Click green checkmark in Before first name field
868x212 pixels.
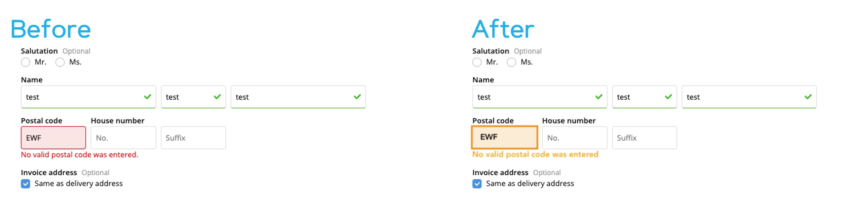point(148,97)
